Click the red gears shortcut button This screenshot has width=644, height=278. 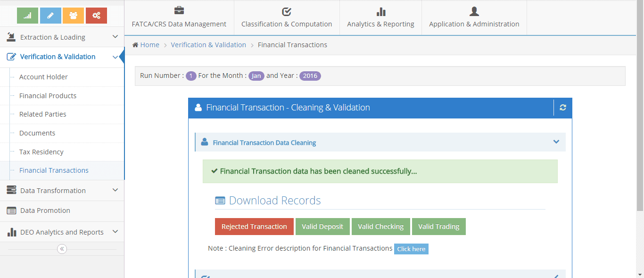click(x=96, y=16)
